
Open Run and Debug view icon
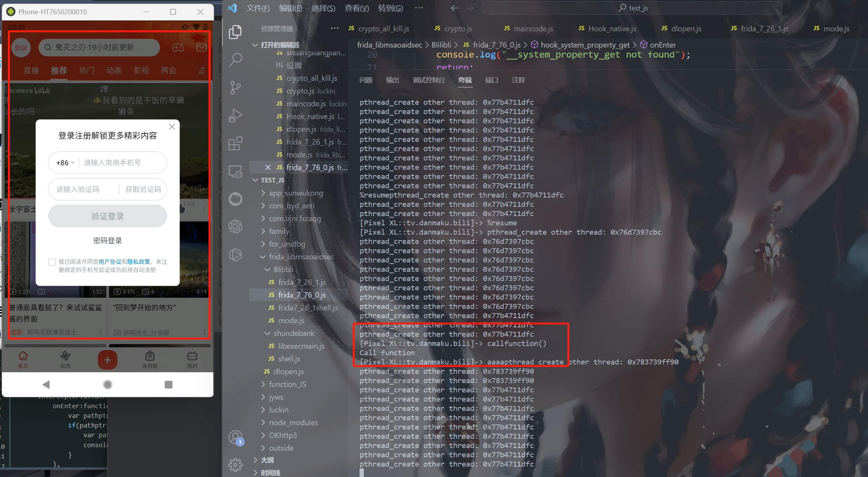(235, 116)
